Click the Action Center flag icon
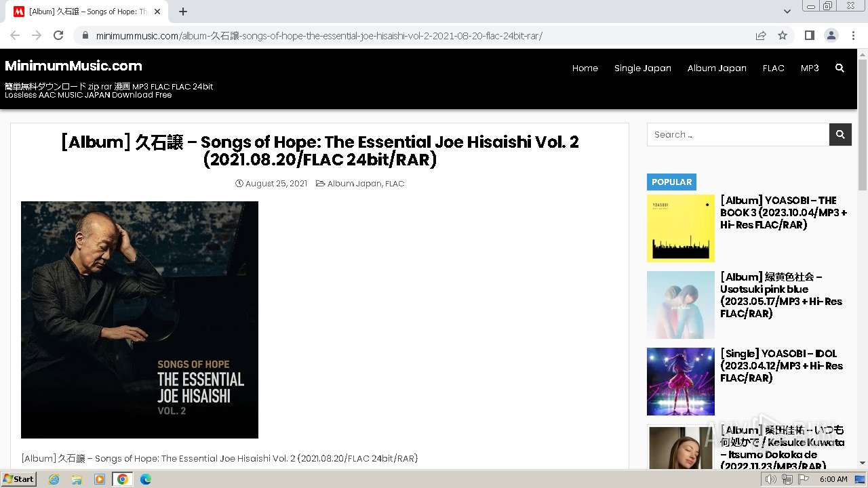 804,479
